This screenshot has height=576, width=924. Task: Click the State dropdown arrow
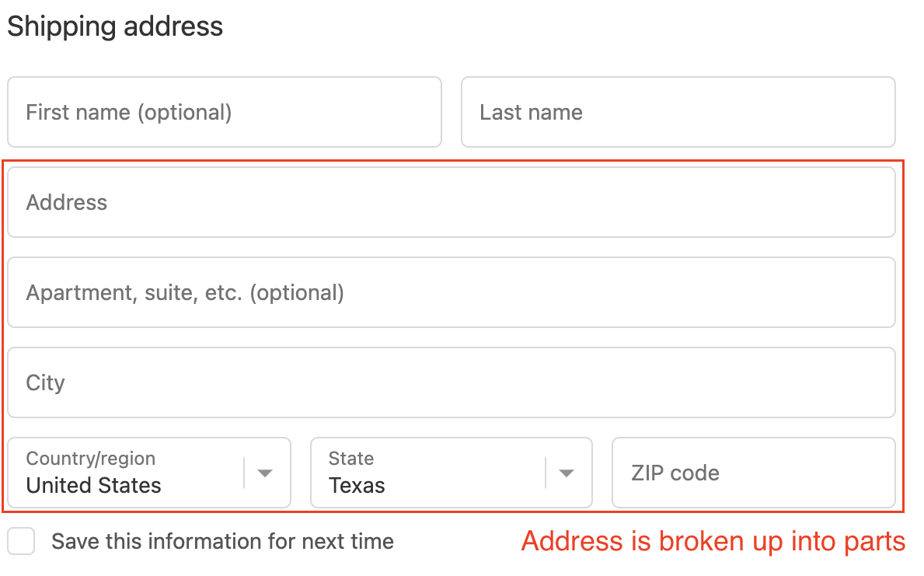567,473
